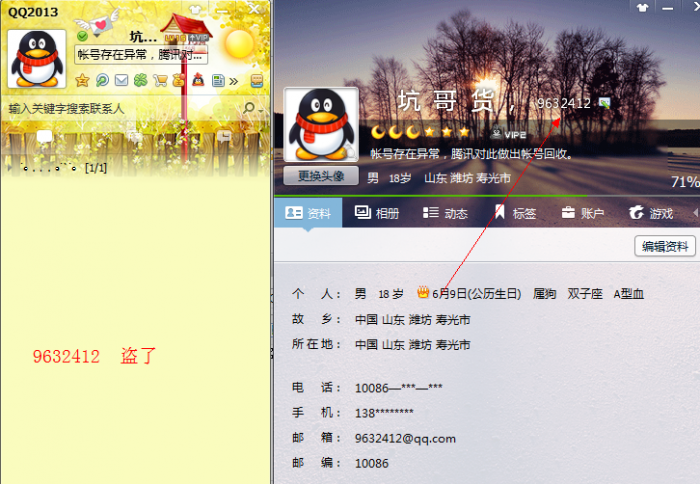Click the 编辑资料 edit profile button
Viewport: 700px width, 484px height.
click(665, 246)
